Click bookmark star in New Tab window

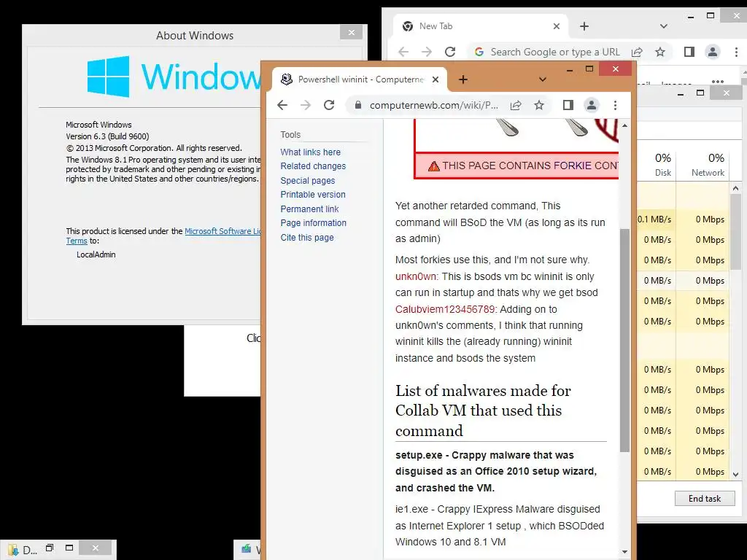click(x=659, y=52)
